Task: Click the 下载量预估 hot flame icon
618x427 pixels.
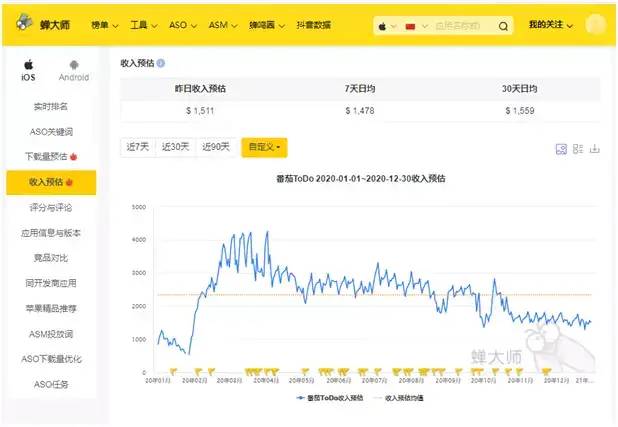Action: [x=73, y=157]
